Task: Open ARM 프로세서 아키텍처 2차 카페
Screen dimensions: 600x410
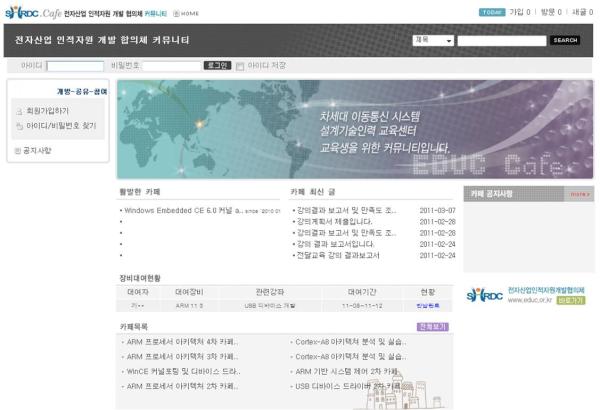Action: 182,387
